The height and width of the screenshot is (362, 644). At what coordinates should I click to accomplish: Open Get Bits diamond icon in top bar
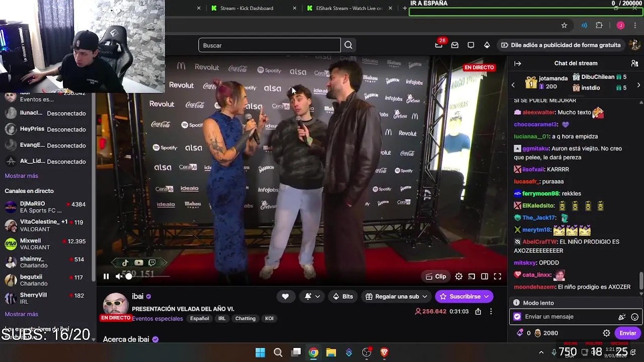tap(487, 45)
